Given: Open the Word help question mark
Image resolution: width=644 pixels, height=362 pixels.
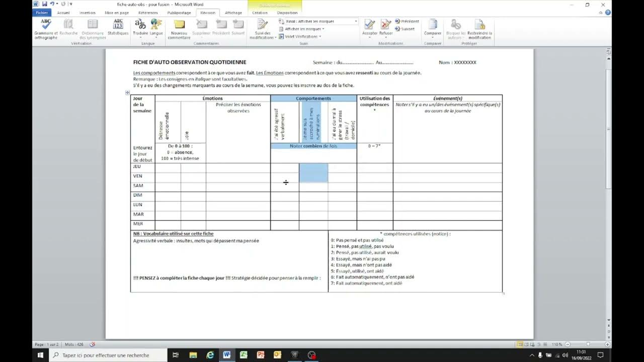Looking at the screenshot, I should [x=607, y=13].
